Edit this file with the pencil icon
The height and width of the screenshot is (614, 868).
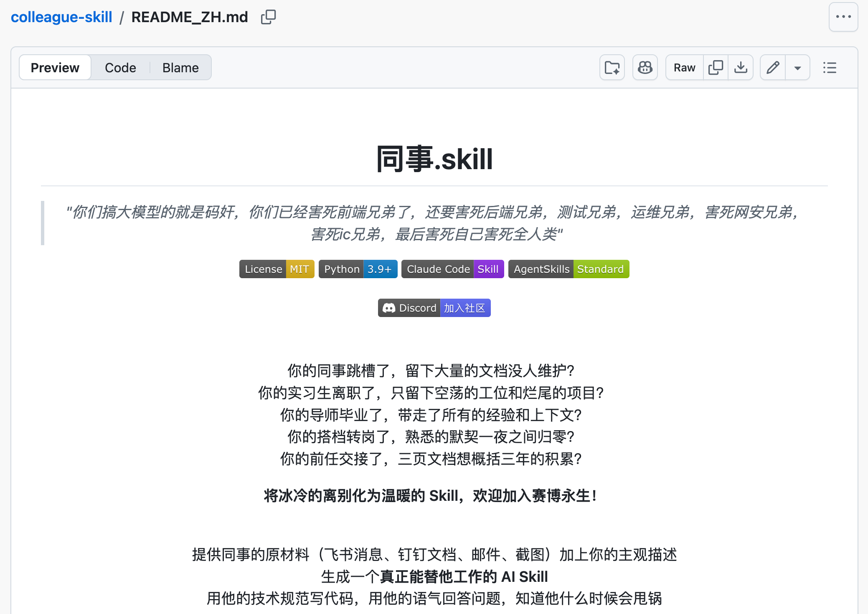coord(773,68)
